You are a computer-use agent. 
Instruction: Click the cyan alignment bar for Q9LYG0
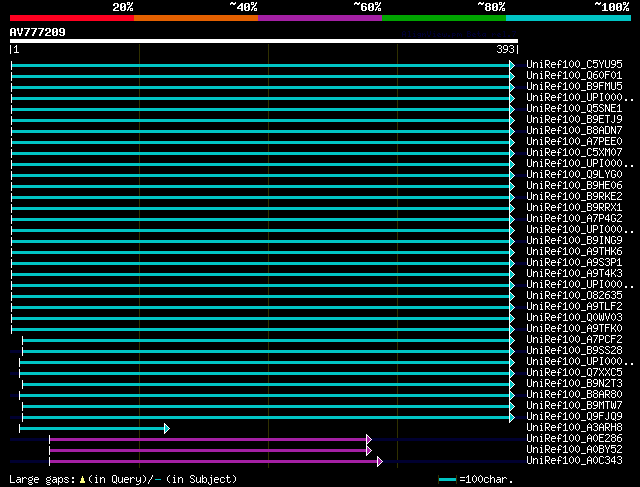pos(263,176)
